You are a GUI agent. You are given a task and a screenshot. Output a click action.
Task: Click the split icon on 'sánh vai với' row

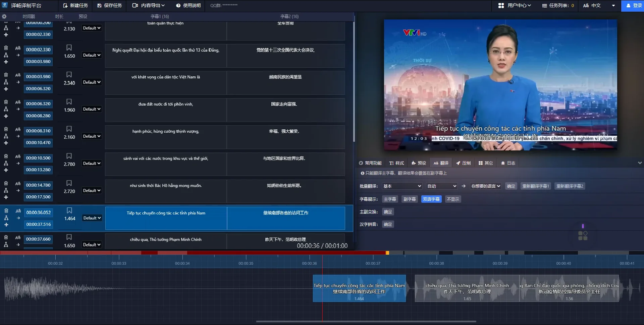(6, 163)
